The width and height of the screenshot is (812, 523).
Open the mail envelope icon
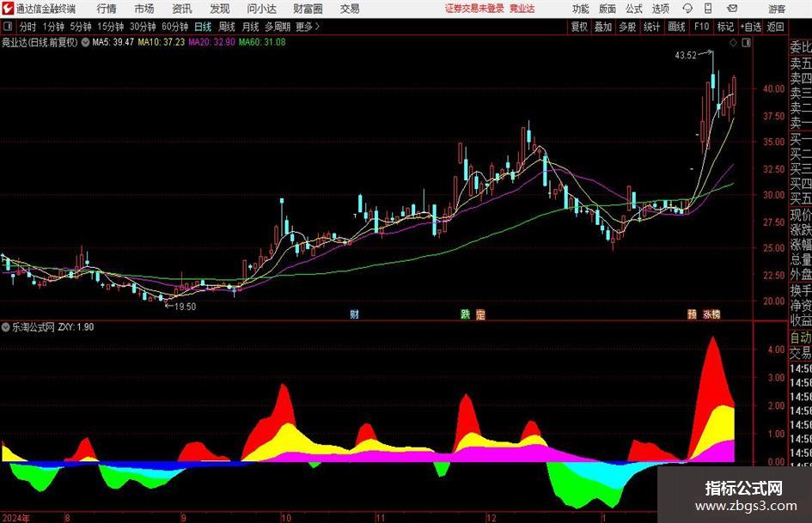(x=732, y=9)
